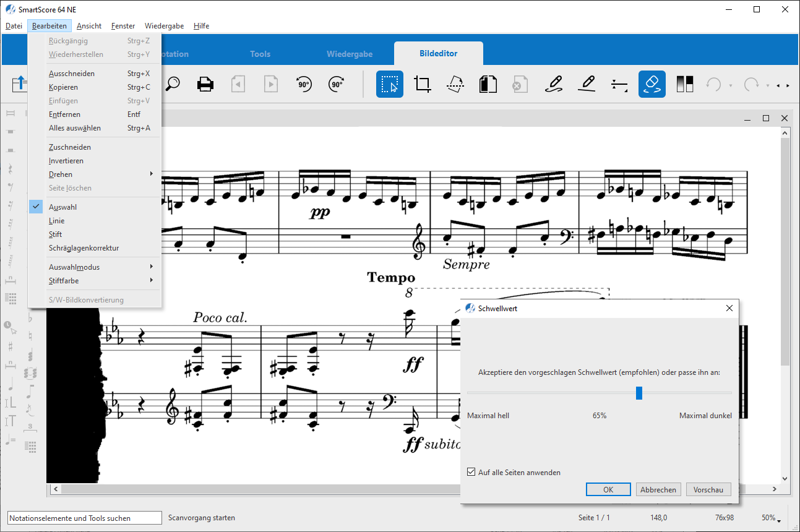Uncheck 'Auf alle Seiten anwenden' checkbox

click(471, 472)
